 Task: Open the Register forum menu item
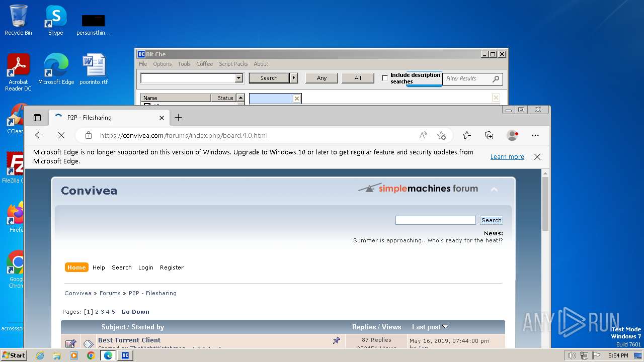[172, 267]
